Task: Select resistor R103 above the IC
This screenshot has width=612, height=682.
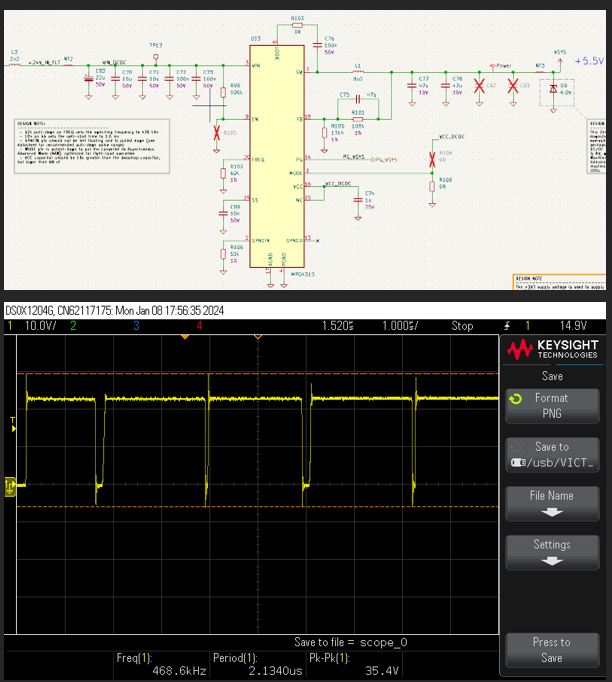Action: [297, 25]
